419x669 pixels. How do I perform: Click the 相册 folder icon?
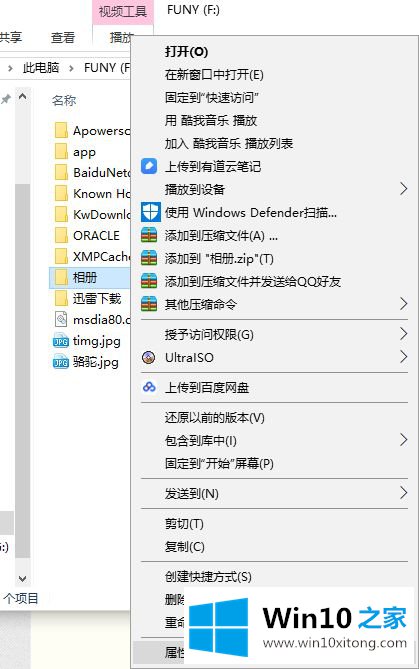click(x=61, y=277)
